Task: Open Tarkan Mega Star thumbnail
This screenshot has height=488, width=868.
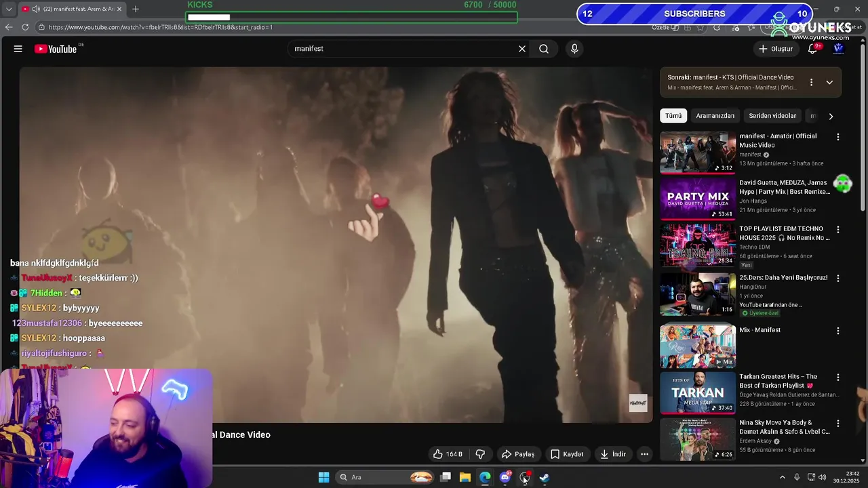Action: click(698, 392)
